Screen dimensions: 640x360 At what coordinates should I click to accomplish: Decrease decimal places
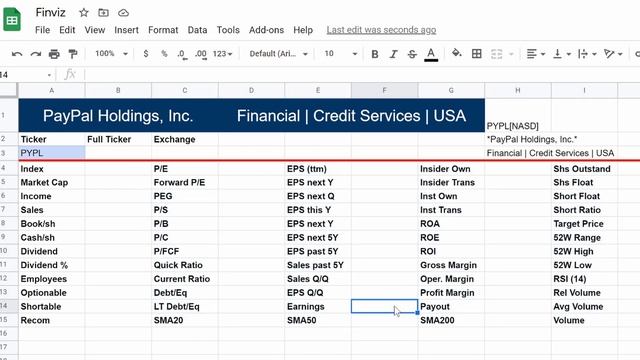coord(182,54)
